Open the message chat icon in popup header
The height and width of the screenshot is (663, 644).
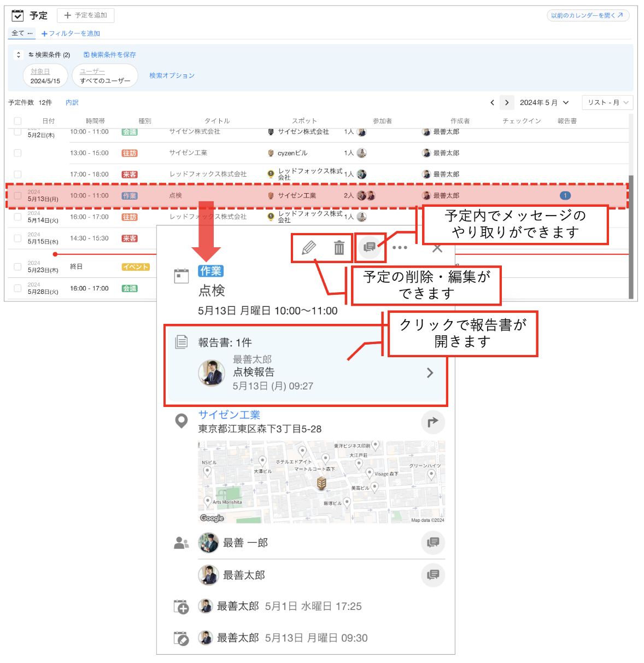370,247
